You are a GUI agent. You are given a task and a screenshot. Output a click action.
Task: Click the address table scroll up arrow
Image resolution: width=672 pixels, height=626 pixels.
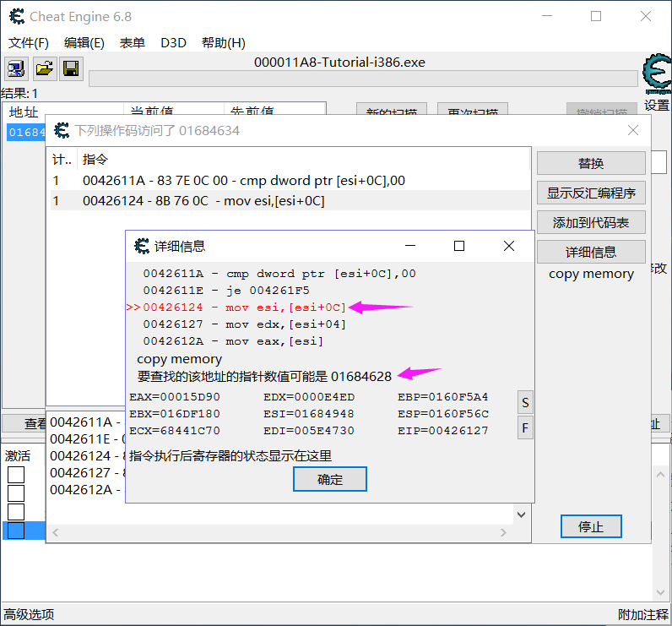[660, 475]
